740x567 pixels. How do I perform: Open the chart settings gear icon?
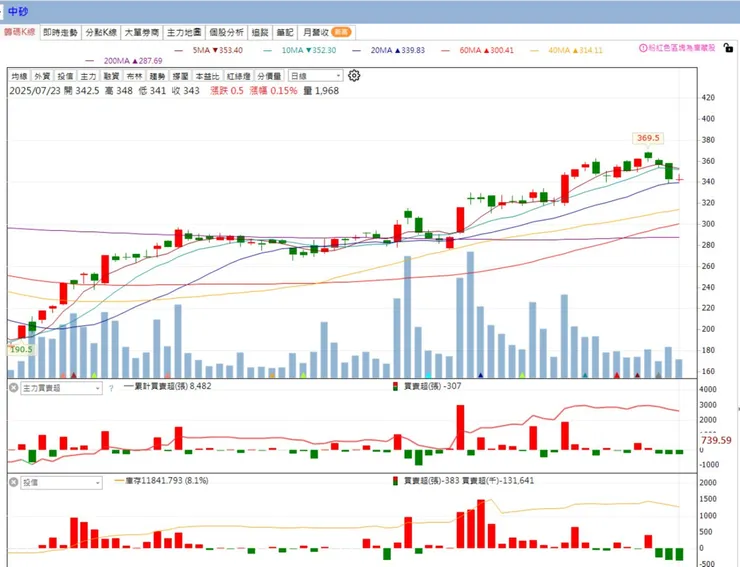(354, 76)
